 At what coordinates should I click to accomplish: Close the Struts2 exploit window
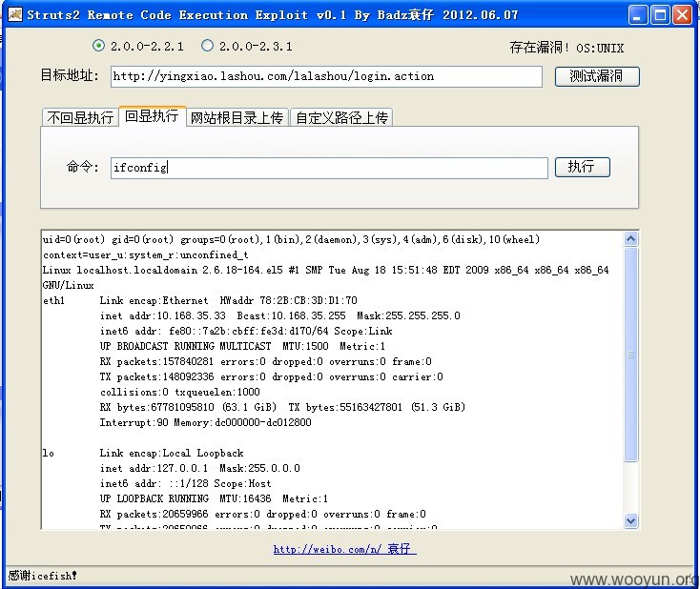682,14
